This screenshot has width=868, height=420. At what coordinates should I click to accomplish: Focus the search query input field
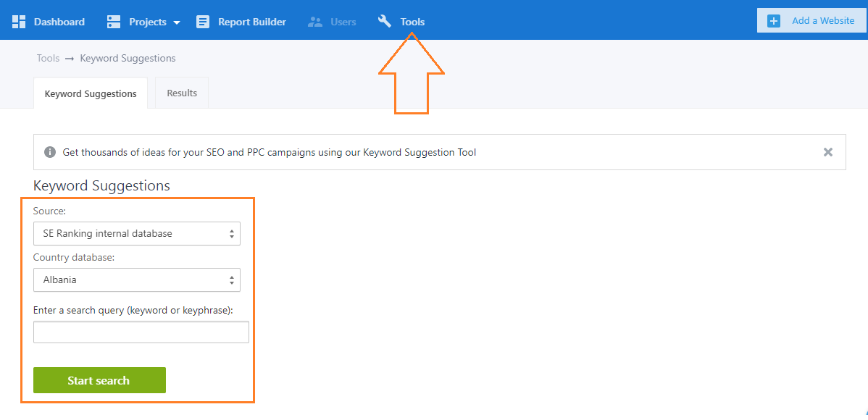pyautogui.click(x=141, y=332)
